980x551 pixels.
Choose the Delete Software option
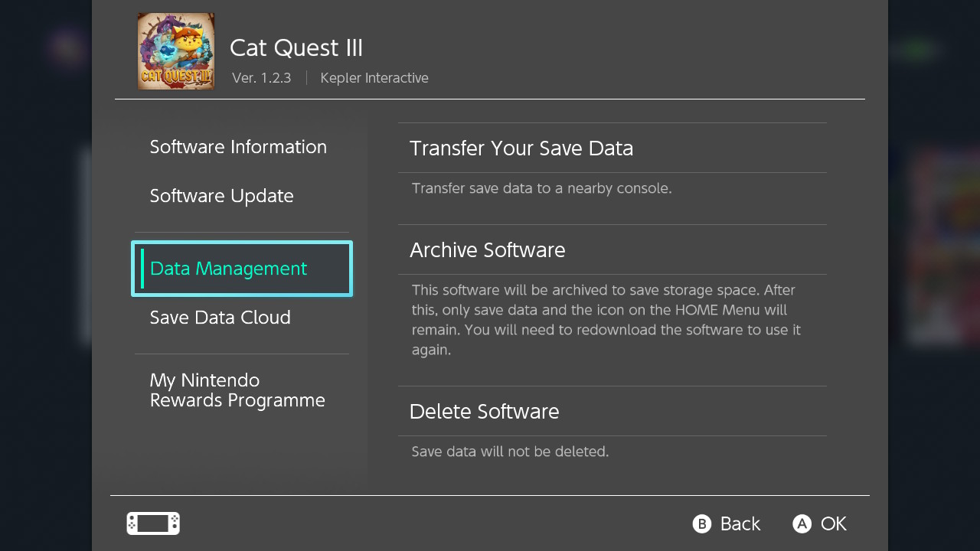612,412
